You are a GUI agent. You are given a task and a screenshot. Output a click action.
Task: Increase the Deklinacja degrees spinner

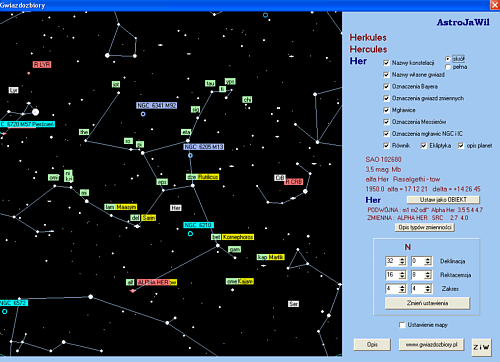point(402,259)
